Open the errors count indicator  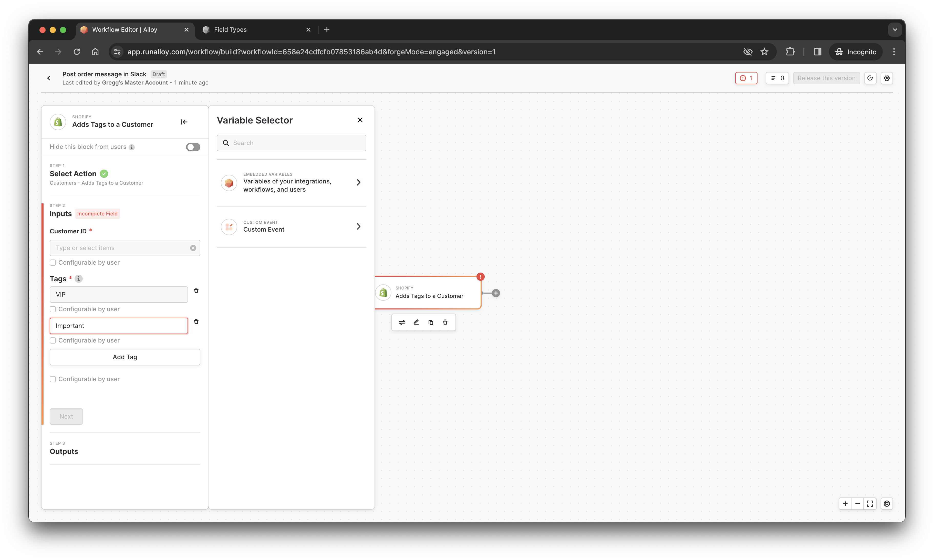tap(746, 78)
